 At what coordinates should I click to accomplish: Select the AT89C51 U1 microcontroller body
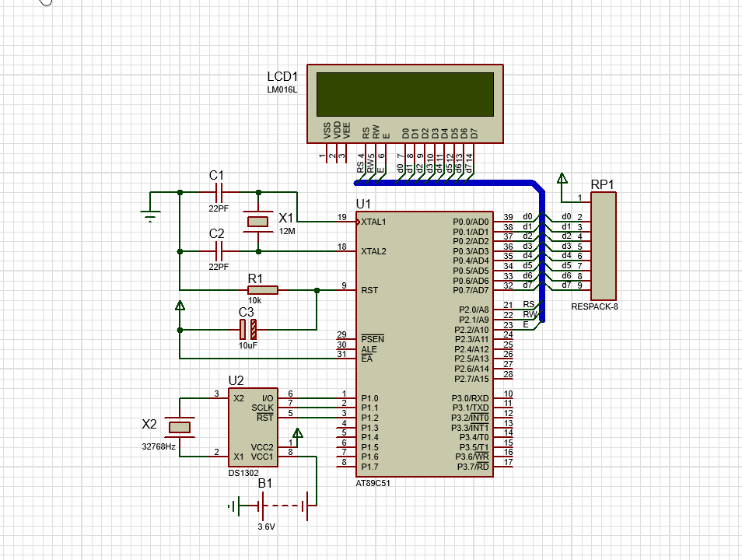click(x=425, y=344)
